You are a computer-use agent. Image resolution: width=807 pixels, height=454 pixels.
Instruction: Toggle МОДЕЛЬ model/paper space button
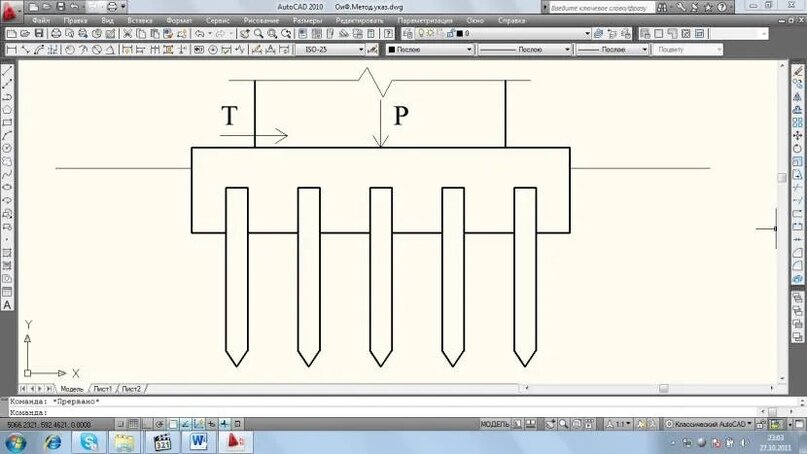494,424
